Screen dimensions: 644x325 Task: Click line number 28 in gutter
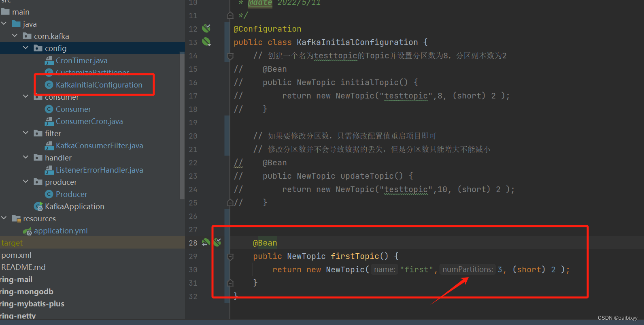[193, 243]
